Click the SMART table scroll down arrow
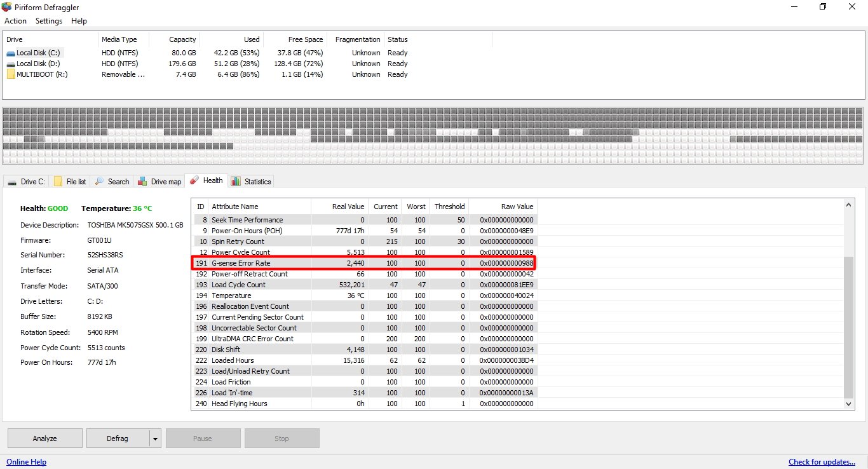The width and height of the screenshot is (868, 469). click(848, 404)
